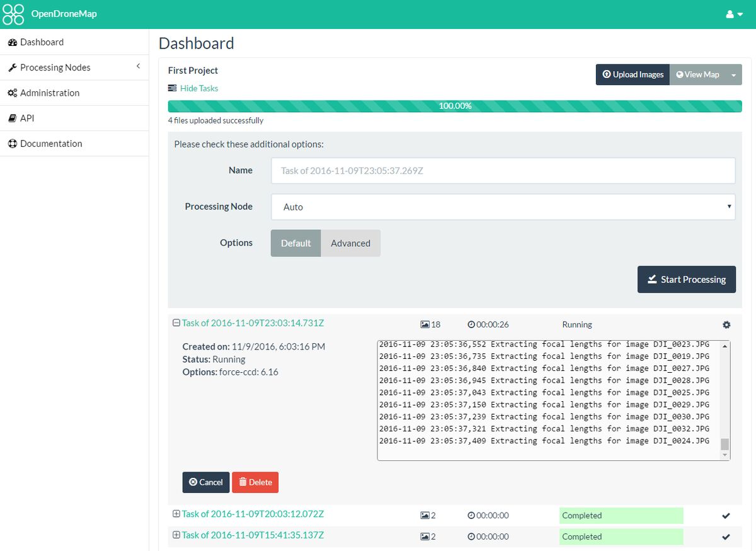The width and height of the screenshot is (756, 551).
Task: Select the Dashboard sidebar icon
Action: (13, 42)
